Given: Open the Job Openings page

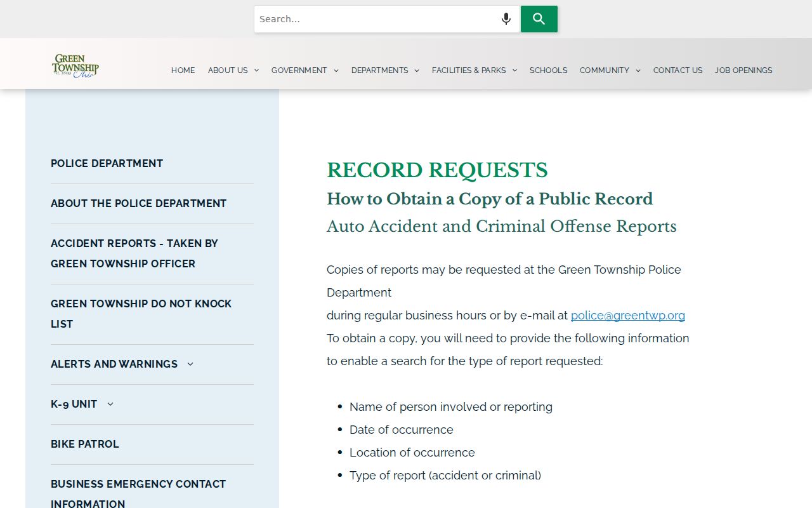Looking at the screenshot, I should pyautogui.click(x=743, y=70).
